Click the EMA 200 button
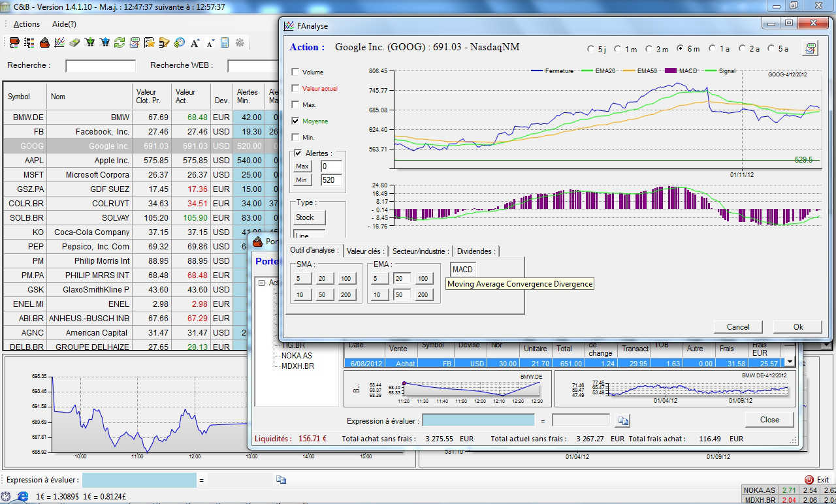This screenshot has height=504, width=836. pos(423,295)
